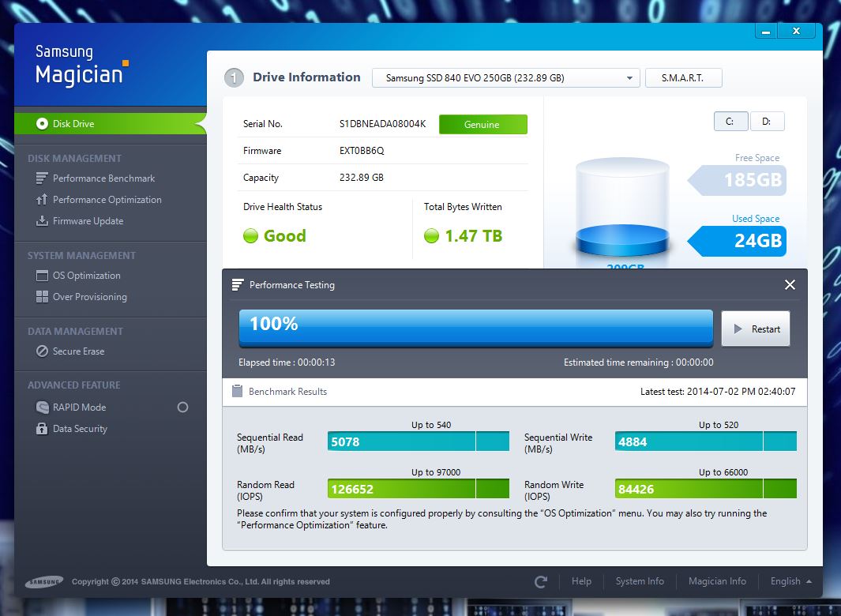Click the Samsung Magician logo
841x616 pixels.
[x=81, y=66]
